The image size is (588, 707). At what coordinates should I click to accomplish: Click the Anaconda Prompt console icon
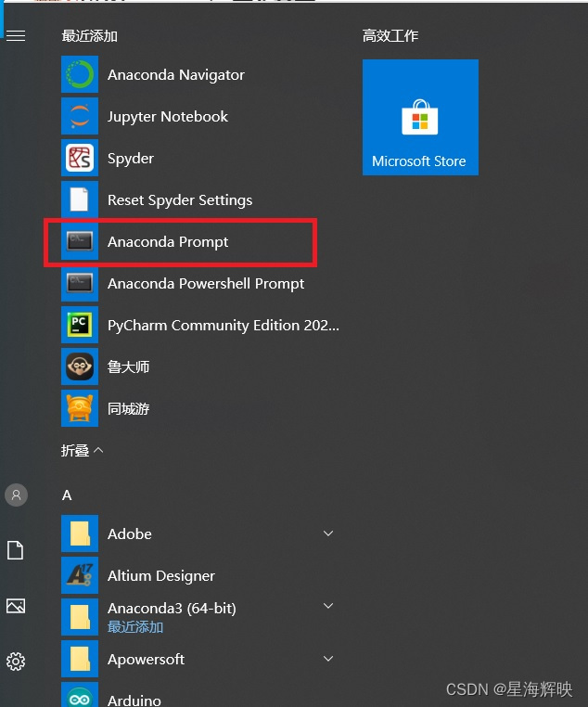(x=80, y=241)
